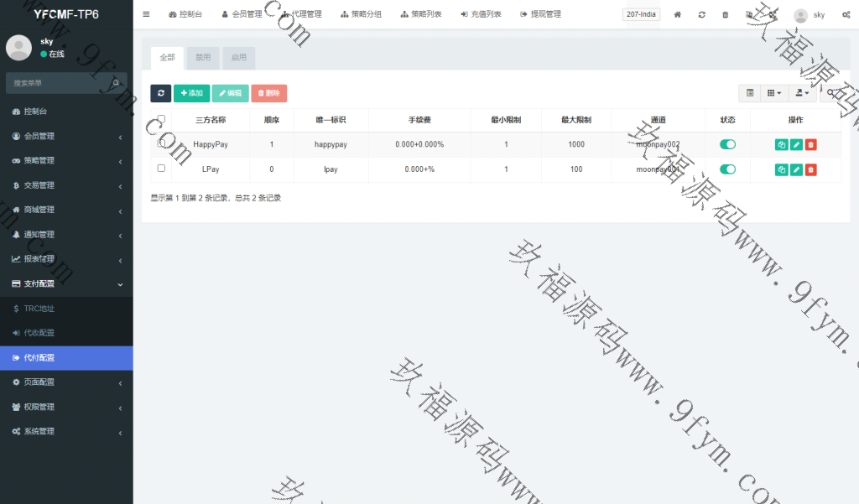The image size is (859, 504).
Task: Turn off the LPay status toggle
Action: (x=727, y=169)
